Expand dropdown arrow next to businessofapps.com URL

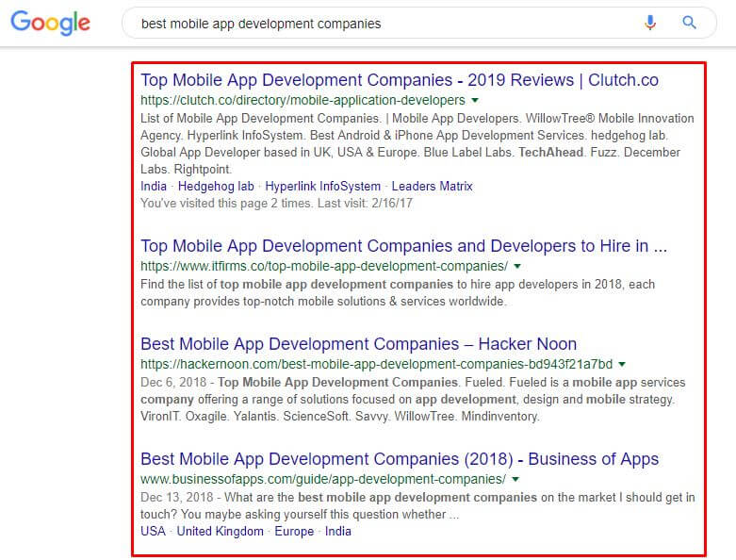click(515, 479)
